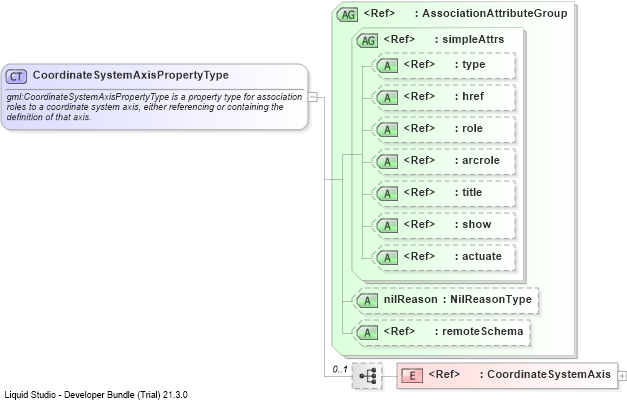Click the A icon beside href attribute

387,98
